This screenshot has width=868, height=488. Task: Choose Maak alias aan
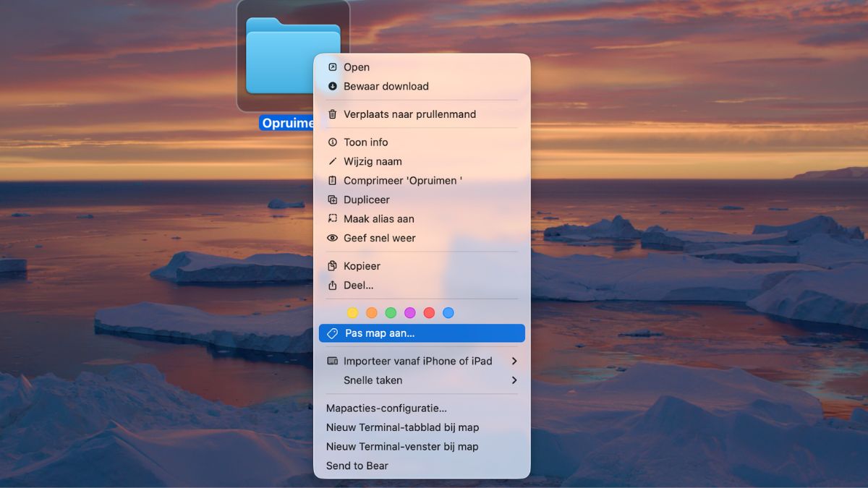coord(378,219)
